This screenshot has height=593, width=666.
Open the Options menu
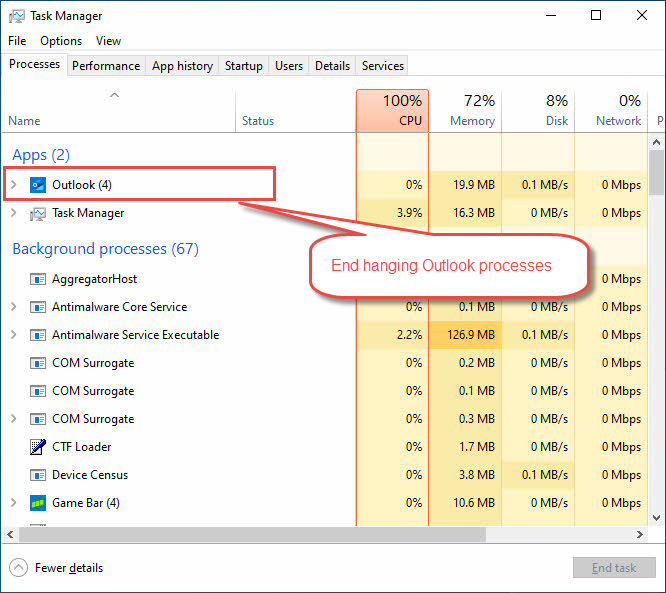[61, 41]
